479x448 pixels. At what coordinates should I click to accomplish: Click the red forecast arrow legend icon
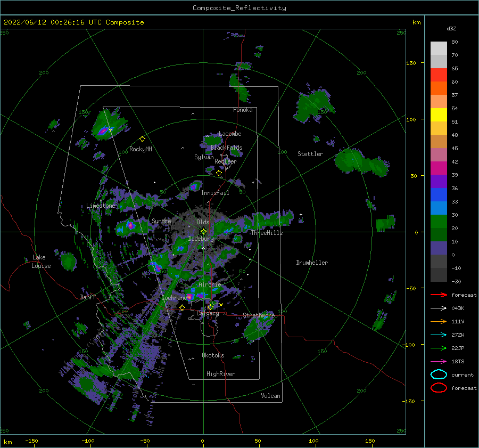pyautogui.click(x=439, y=295)
